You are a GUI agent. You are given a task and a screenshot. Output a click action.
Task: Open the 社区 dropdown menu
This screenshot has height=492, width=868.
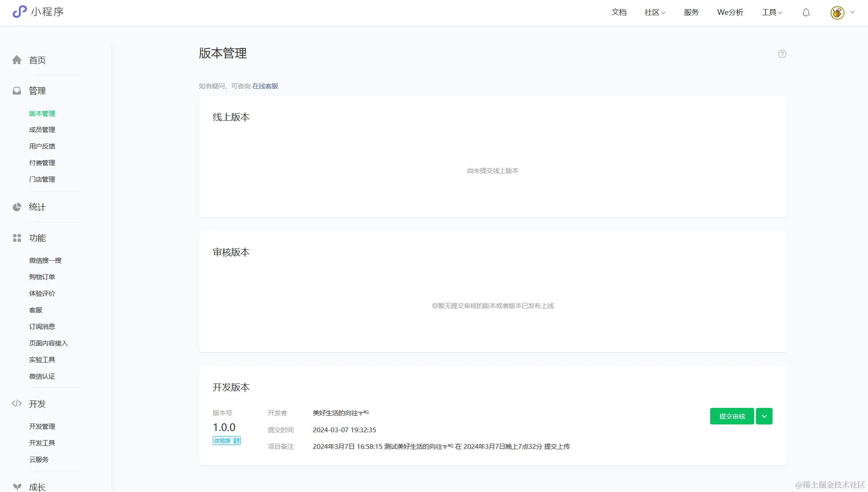coord(654,12)
